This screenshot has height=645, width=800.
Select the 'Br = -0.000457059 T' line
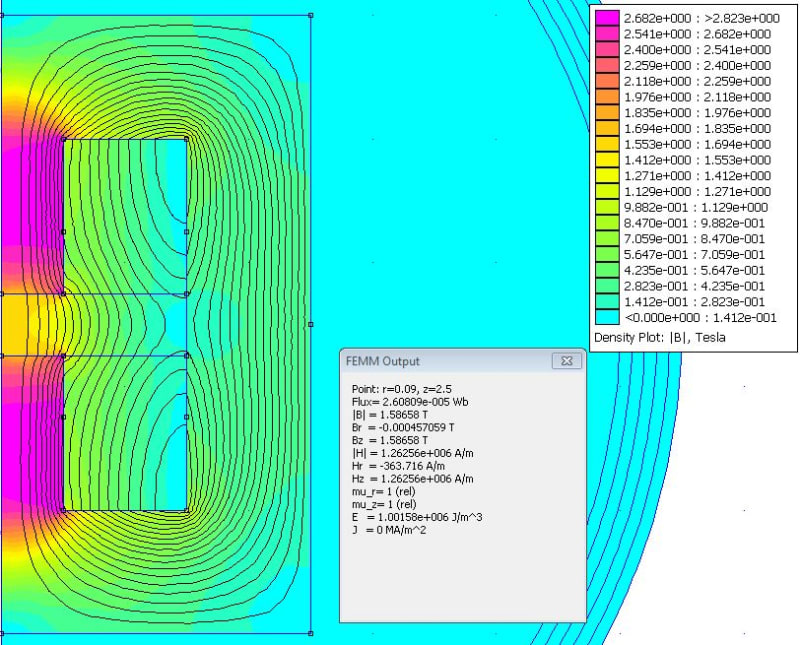pos(403,427)
